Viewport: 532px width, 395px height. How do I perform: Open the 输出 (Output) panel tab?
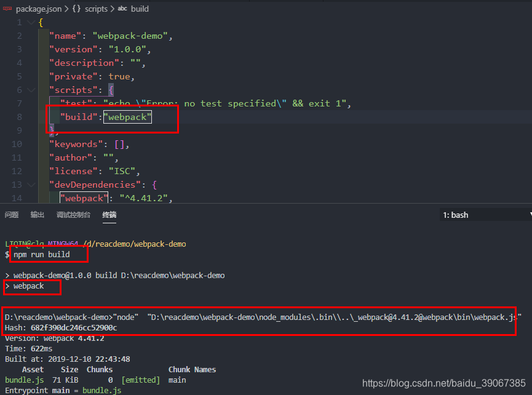(38, 215)
